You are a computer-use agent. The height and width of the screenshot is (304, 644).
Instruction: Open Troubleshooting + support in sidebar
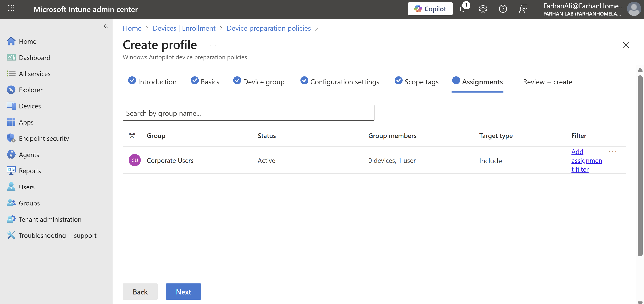tap(57, 235)
